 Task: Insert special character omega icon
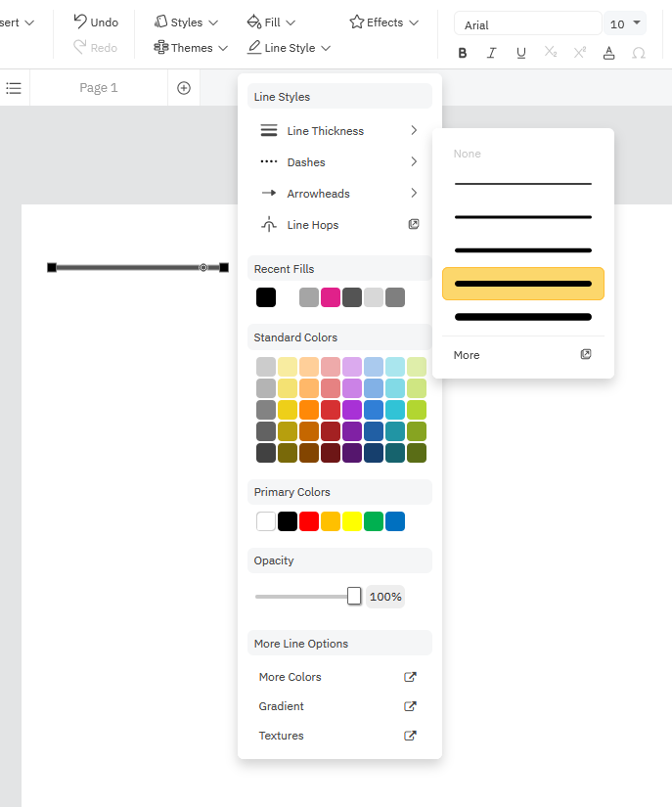point(639,53)
